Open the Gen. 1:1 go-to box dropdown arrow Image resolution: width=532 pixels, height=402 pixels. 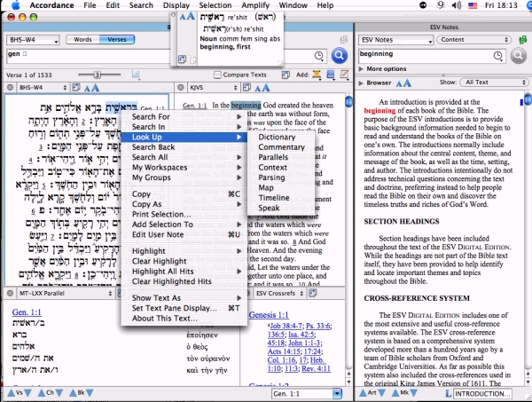point(337,393)
